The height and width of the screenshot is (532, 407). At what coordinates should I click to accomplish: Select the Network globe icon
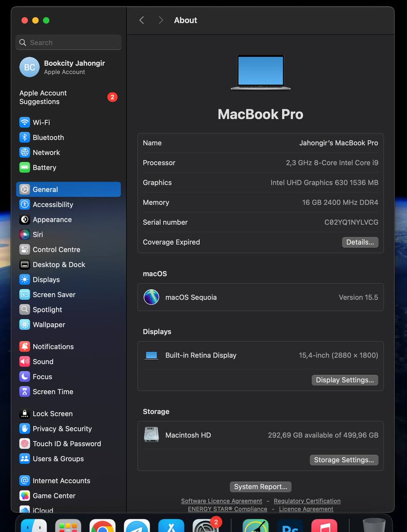[25, 153]
